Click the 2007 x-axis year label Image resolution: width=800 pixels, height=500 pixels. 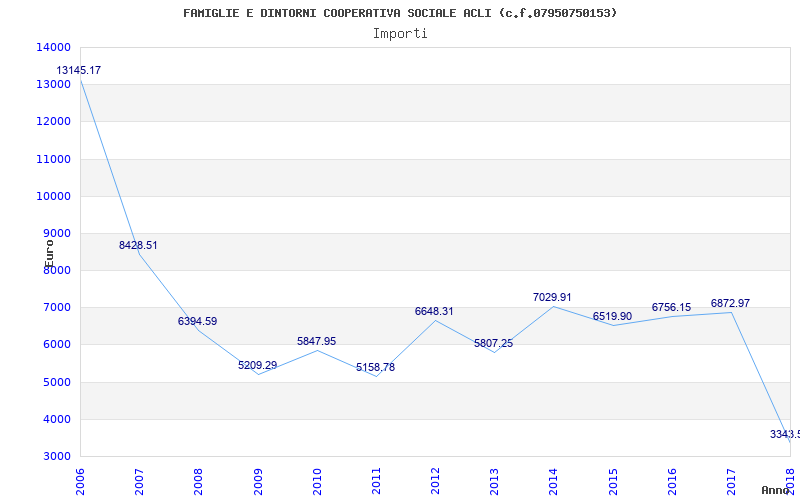coord(139,481)
